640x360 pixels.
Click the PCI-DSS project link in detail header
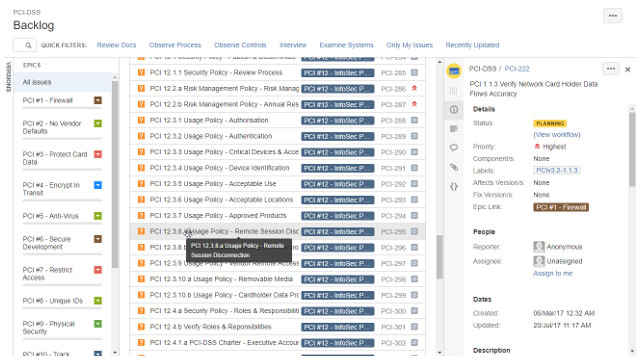[x=482, y=69]
